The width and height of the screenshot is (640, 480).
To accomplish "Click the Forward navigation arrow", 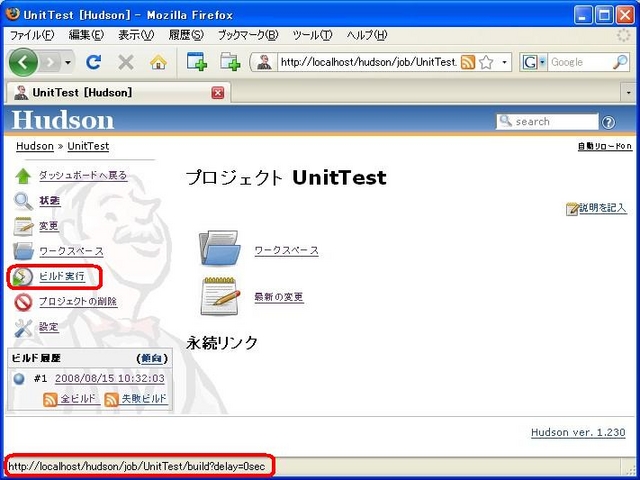I will click(x=50, y=62).
